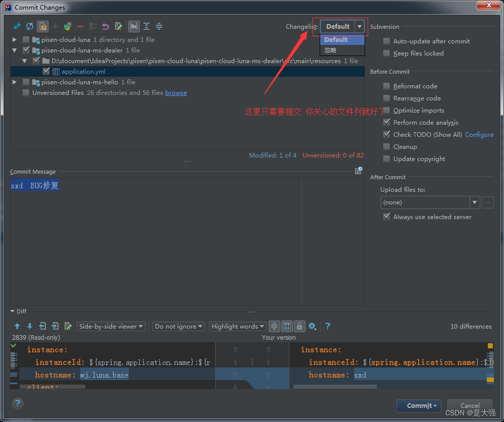
Task: Click the move to another changelist icon
Action: pos(68,26)
